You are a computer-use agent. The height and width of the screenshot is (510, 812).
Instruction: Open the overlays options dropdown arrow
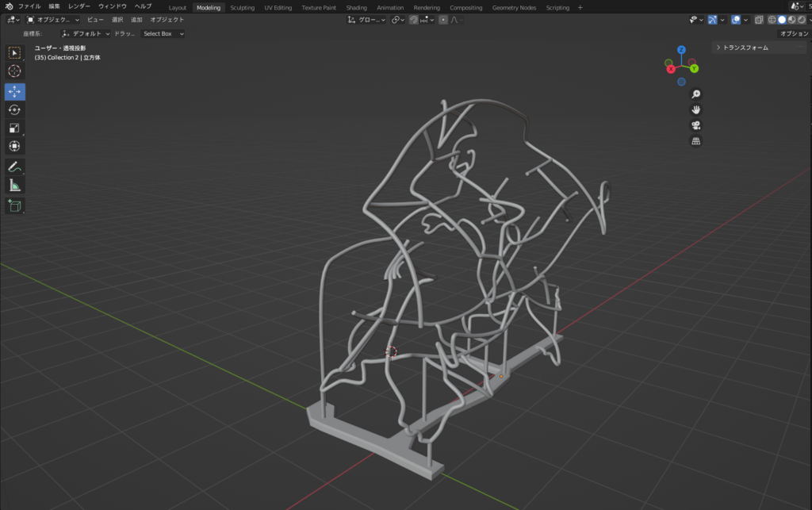pyautogui.click(x=745, y=20)
